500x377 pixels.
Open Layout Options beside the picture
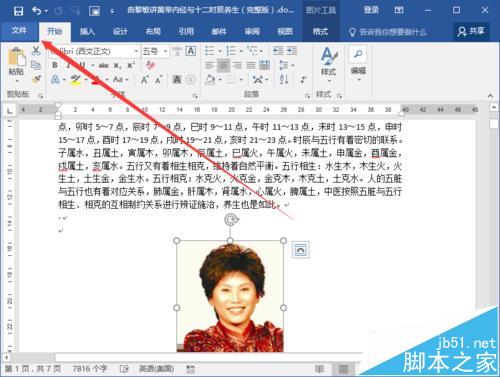point(300,250)
